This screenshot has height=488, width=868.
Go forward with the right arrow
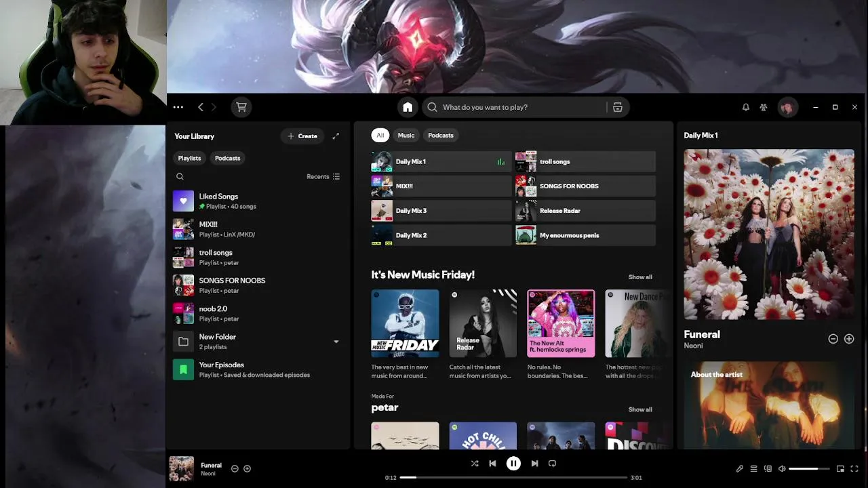(x=214, y=107)
